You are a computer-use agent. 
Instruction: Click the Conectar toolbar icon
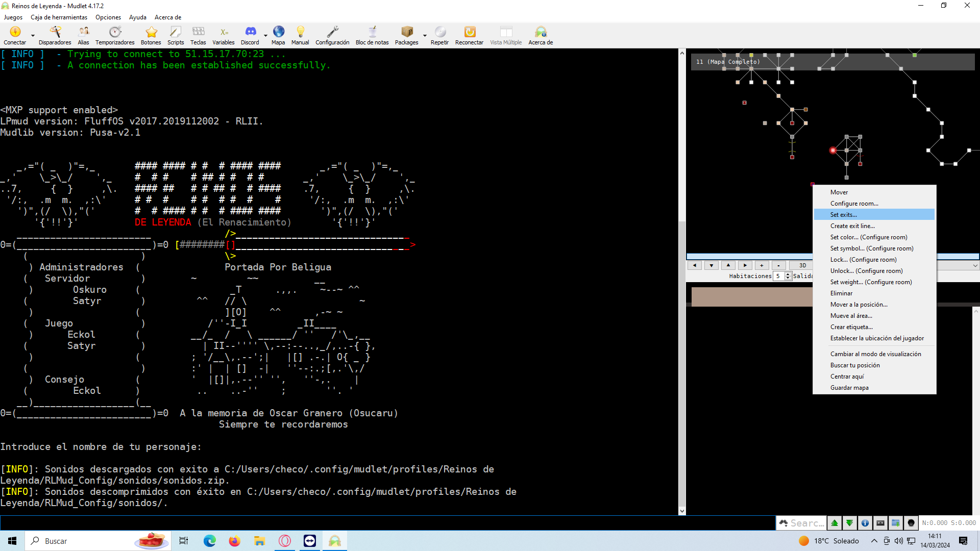(15, 36)
